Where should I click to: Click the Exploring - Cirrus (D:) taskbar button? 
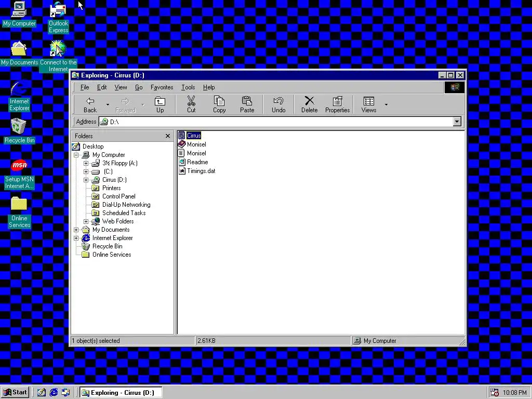[121, 393]
